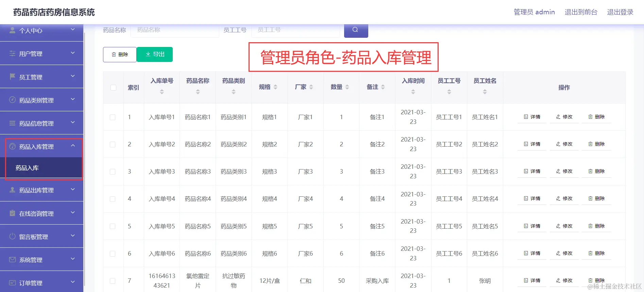Check the checkbox for row 入库单号3
Image resolution: width=644 pixels, height=292 pixels.
click(x=113, y=172)
